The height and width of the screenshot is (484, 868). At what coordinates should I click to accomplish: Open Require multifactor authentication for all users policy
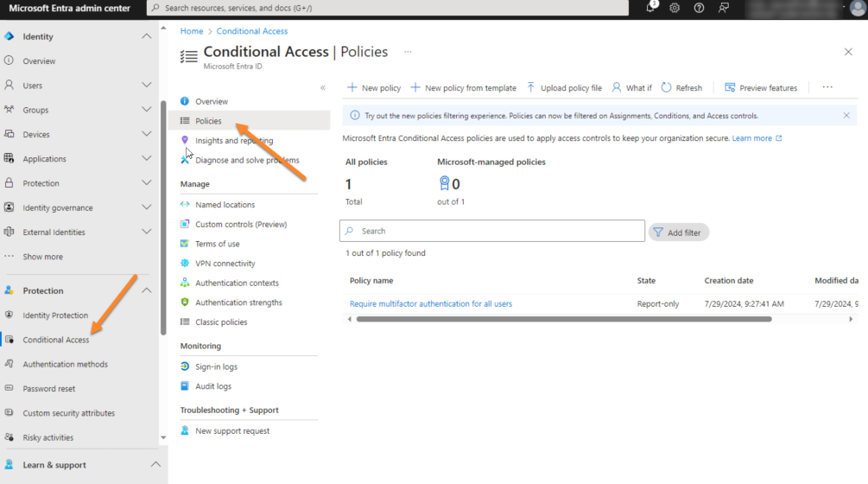coord(431,303)
